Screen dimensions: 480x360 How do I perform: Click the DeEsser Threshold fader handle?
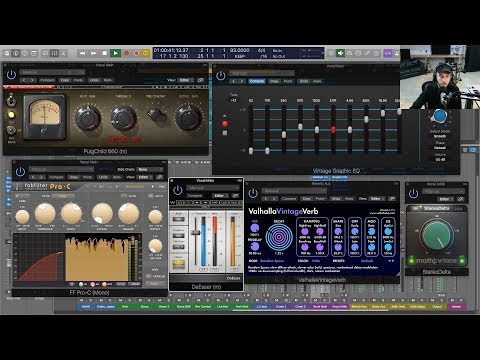(195, 232)
